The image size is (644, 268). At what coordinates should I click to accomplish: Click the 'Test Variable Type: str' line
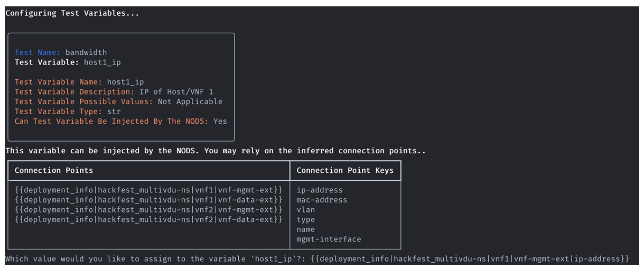click(x=68, y=112)
